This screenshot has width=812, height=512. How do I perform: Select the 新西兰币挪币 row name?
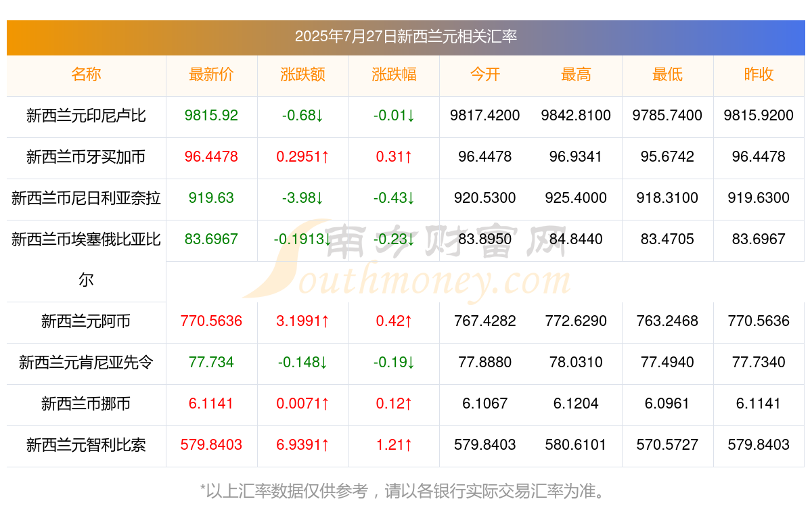click(x=86, y=404)
